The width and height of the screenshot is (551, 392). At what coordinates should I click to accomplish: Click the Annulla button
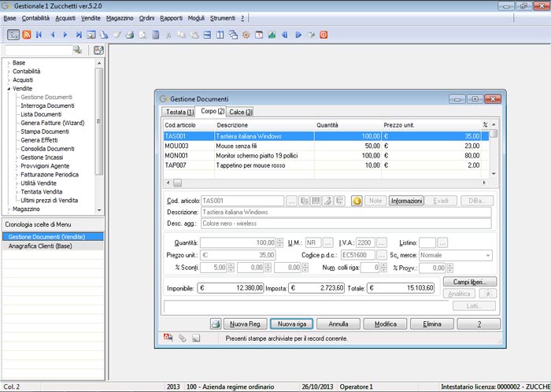pyautogui.click(x=338, y=324)
